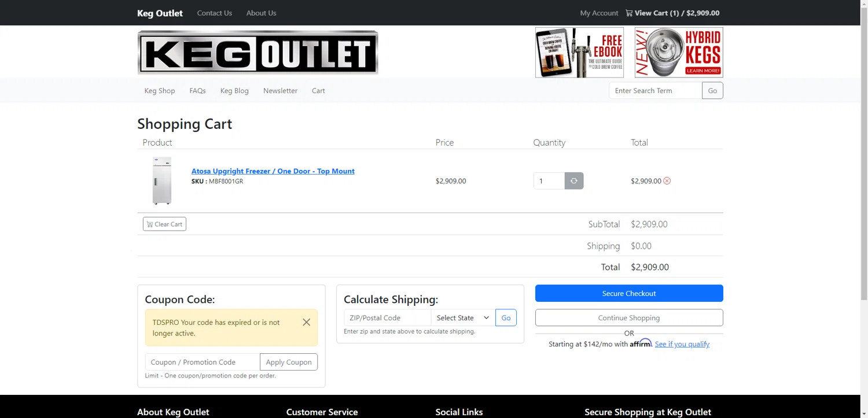The image size is (868, 418).
Task: Open the Select State dropdown
Action: point(463,318)
